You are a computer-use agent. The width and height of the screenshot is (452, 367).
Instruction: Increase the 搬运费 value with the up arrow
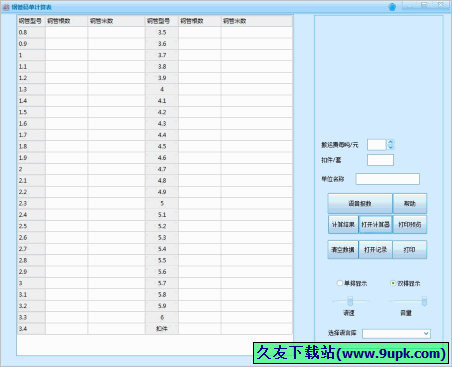pyautogui.click(x=391, y=142)
